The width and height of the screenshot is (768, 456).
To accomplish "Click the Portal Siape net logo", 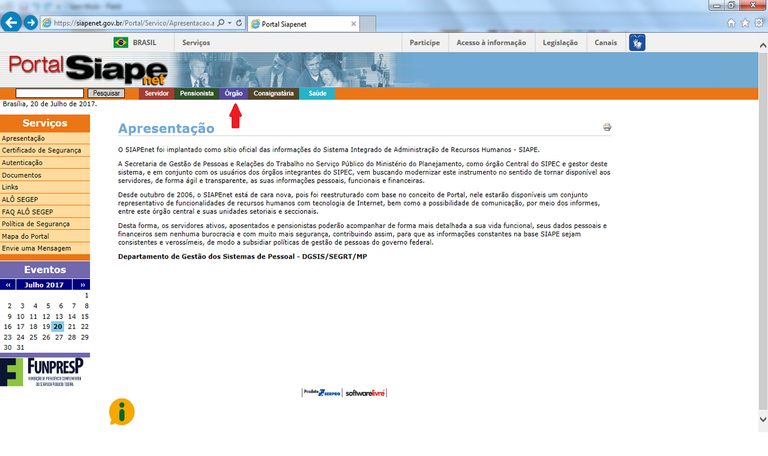I will [88, 70].
